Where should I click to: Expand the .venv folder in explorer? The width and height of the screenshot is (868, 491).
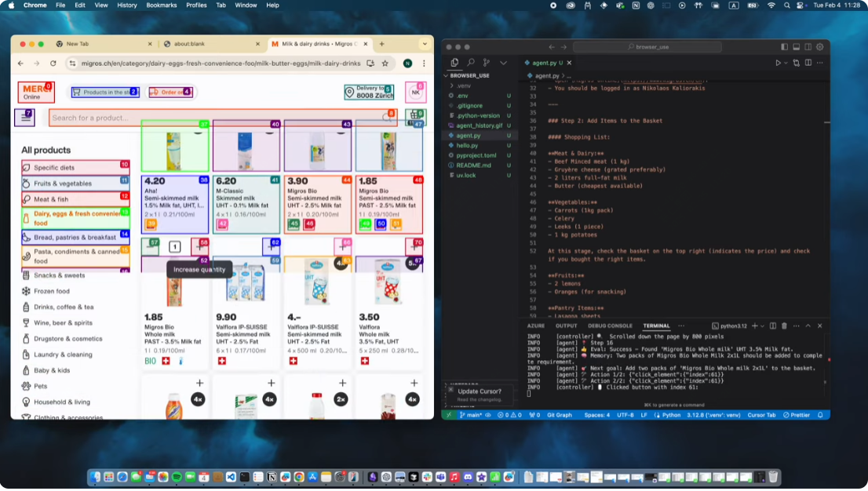tap(465, 85)
